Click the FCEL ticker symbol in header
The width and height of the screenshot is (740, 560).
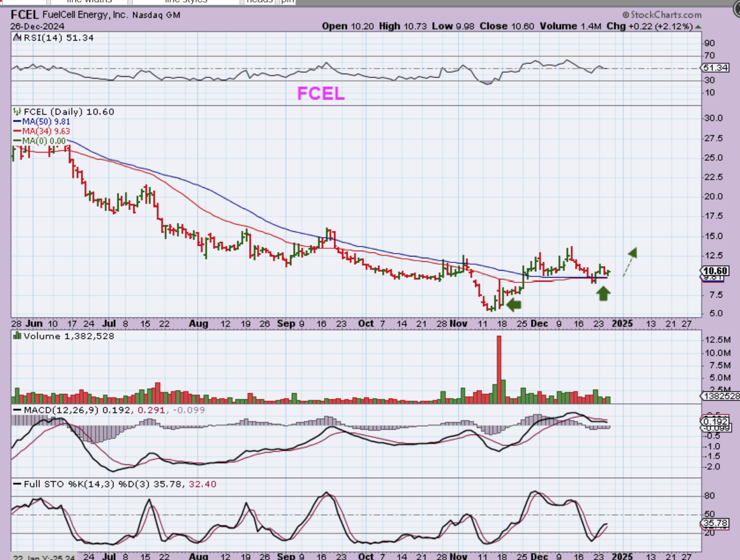pos(25,15)
